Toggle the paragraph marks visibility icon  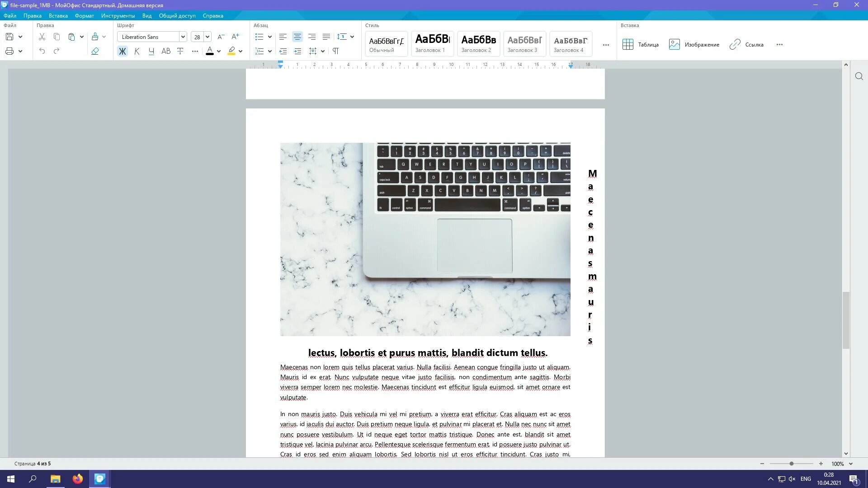[x=335, y=51]
